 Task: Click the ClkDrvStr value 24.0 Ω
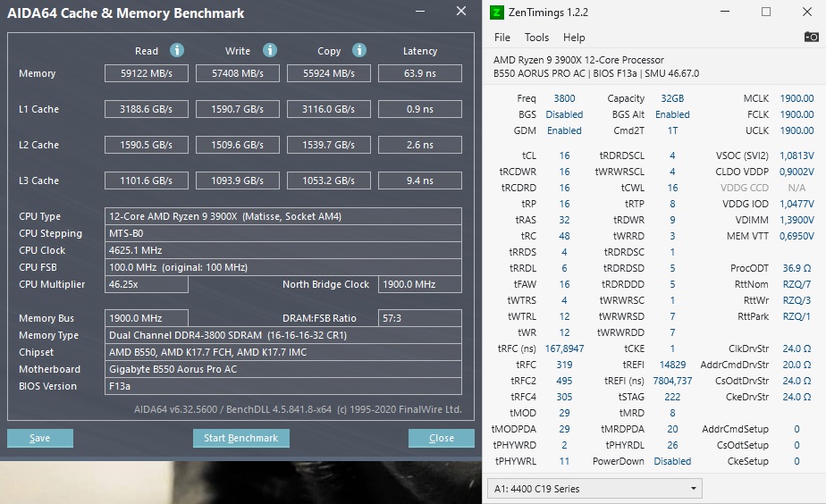point(796,349)
